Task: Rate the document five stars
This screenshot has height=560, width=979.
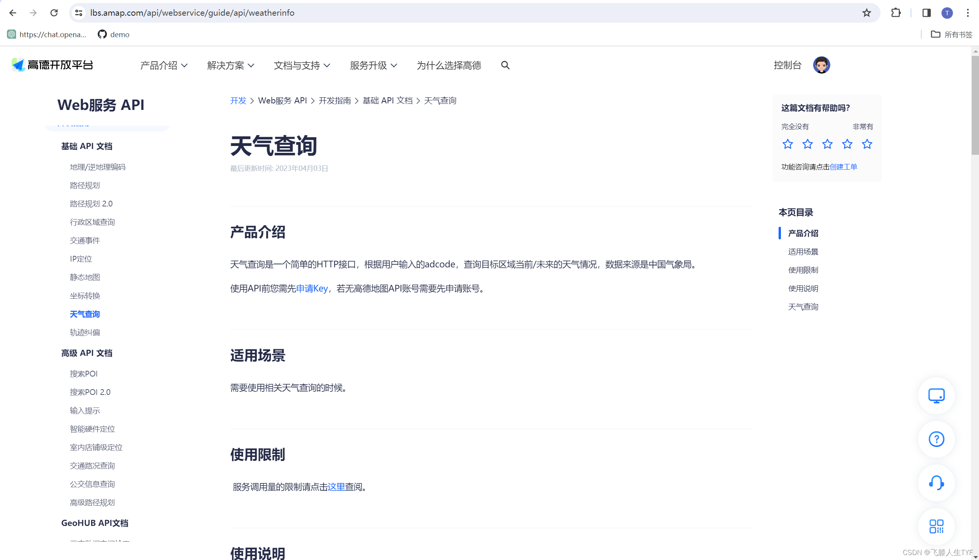Action: pos(867,144)
